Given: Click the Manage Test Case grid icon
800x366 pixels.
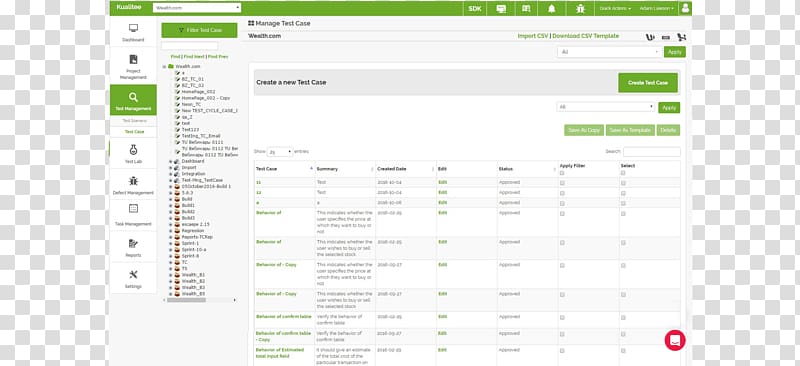Looking at the screenshot, I should (x=251, y=23).
